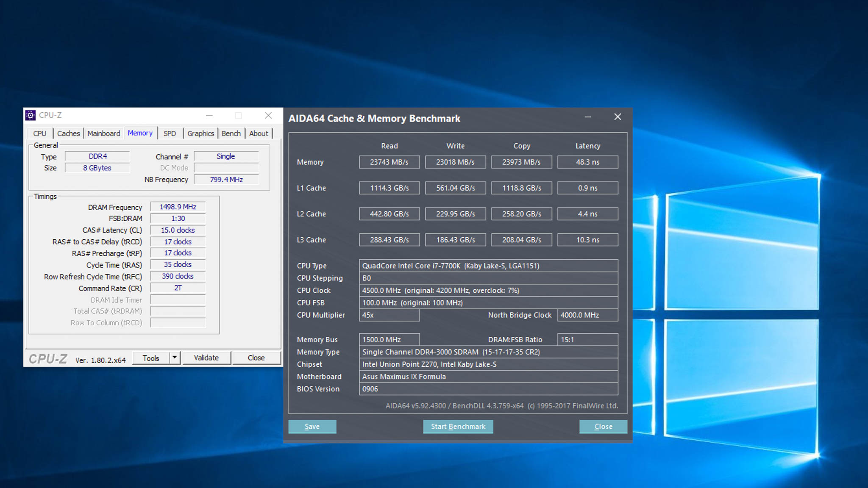Image resolution: width=868 pixels, height=488 pixels.
Task: Switch to the SPD tab
Action: [x=170, y=133]
